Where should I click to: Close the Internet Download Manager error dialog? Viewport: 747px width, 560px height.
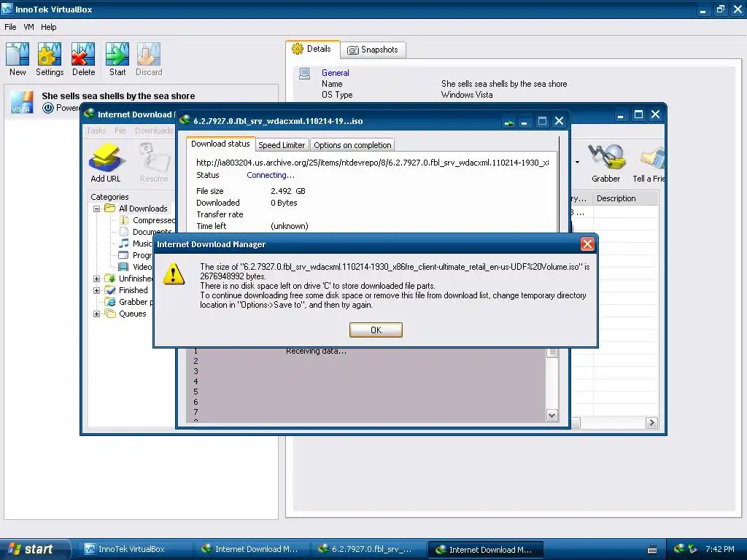(587, 244)
